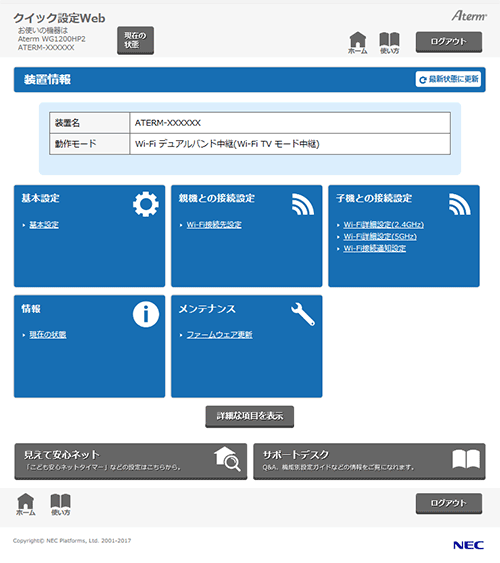Open the 現在の状態 link in 情報 panel
This screenshot has width=500, height=563.
coord(48,335)
